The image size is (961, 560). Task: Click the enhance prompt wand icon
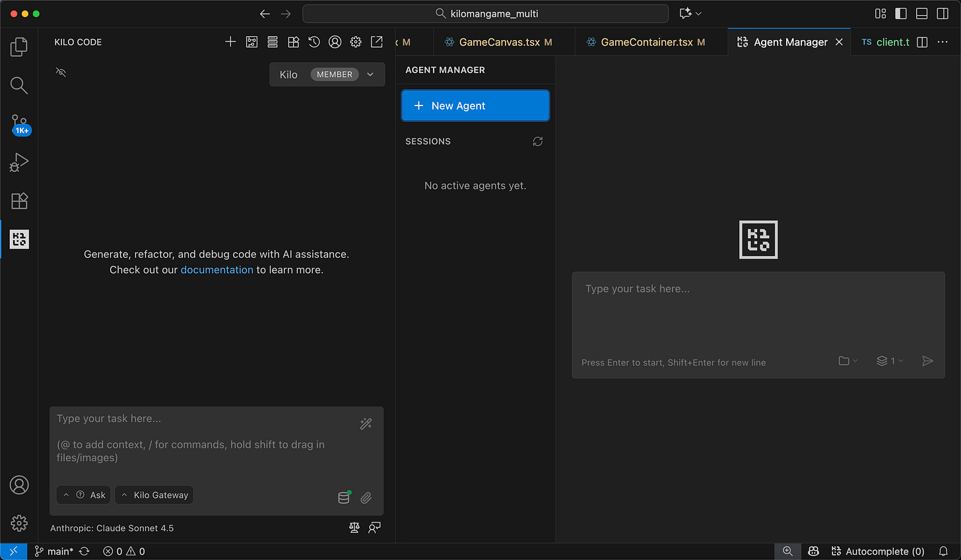pos(366,423)
